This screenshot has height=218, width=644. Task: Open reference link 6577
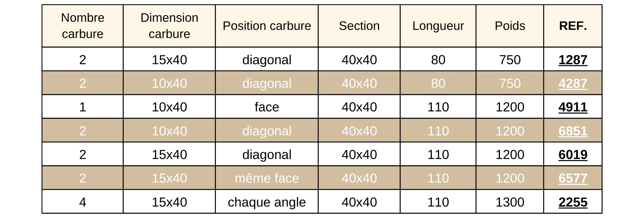click(573, 178)
